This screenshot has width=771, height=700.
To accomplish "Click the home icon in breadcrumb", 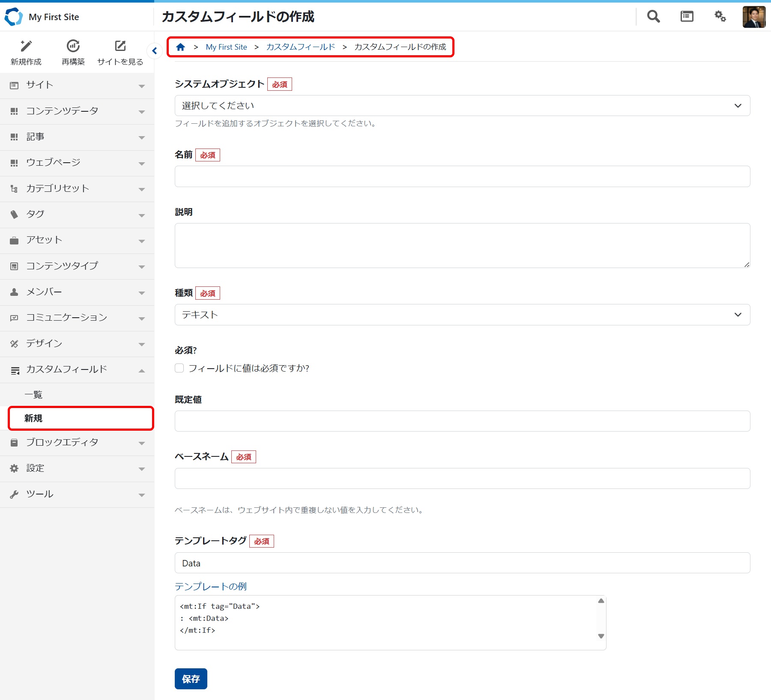I will pyautogui.click(x=181, y=47).
